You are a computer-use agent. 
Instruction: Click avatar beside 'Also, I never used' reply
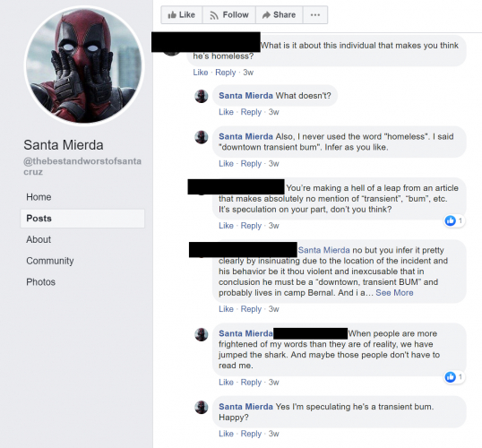click(x=202, y=137)
